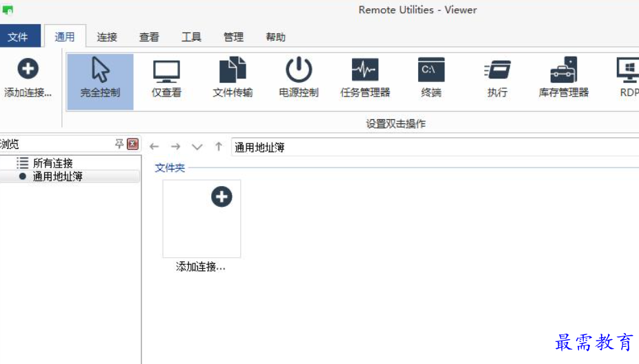
Task: Click the 通用地址簿 address path field
Action: 435,147
